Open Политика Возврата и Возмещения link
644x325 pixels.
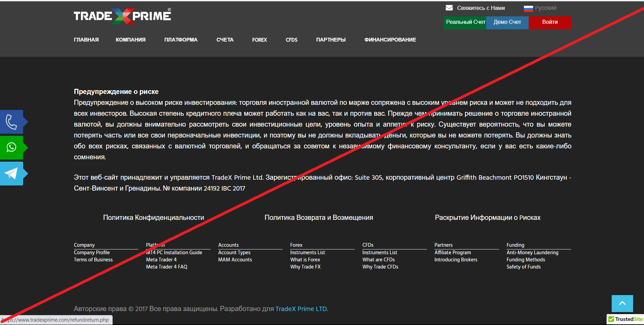[x=319, y=217]
